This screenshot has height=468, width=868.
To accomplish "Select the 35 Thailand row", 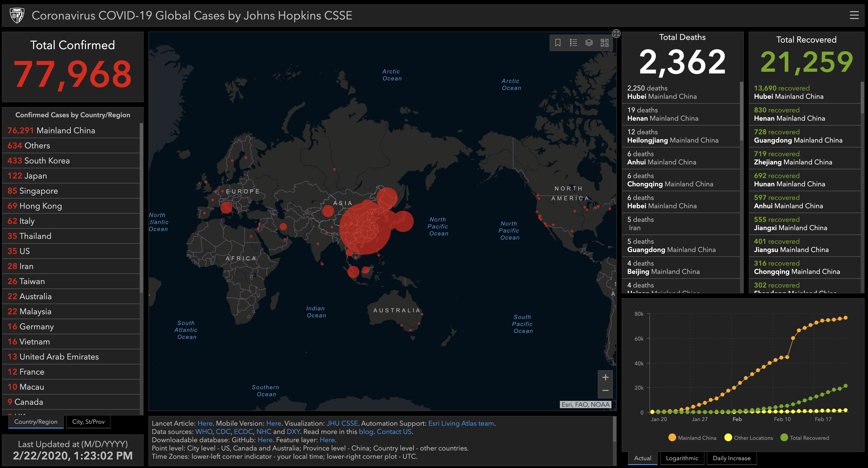I will tap(71, 236).
